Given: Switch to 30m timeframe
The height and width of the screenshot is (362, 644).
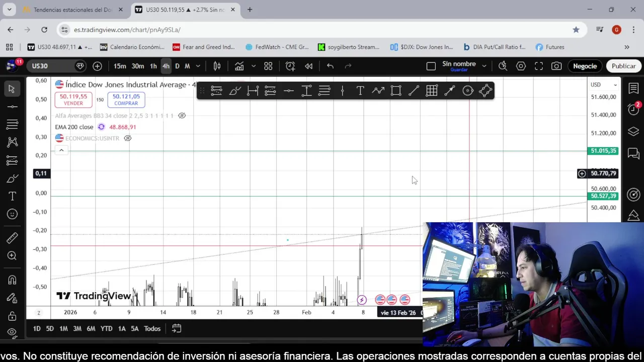Looking at the screenshot, I should tap(138, 66).
